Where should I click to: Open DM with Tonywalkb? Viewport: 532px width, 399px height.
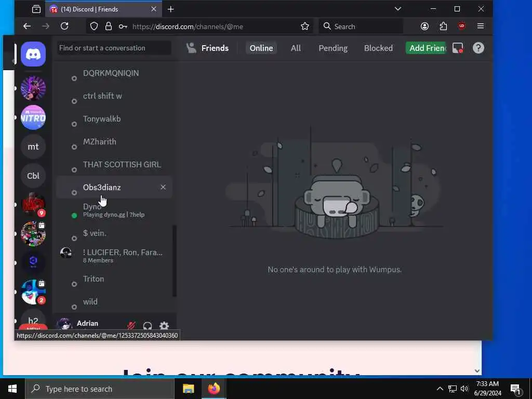(x=114, y=119)
